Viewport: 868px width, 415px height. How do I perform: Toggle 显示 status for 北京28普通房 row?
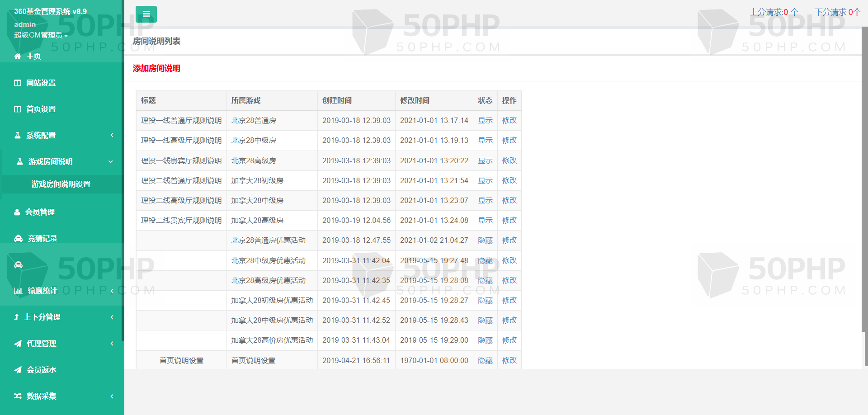pos(485,121)
